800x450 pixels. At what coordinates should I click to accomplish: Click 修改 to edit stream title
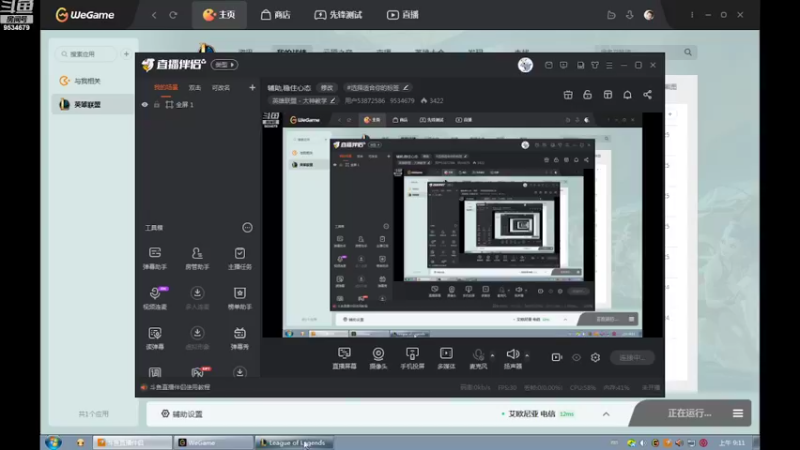tap(327, 88)
